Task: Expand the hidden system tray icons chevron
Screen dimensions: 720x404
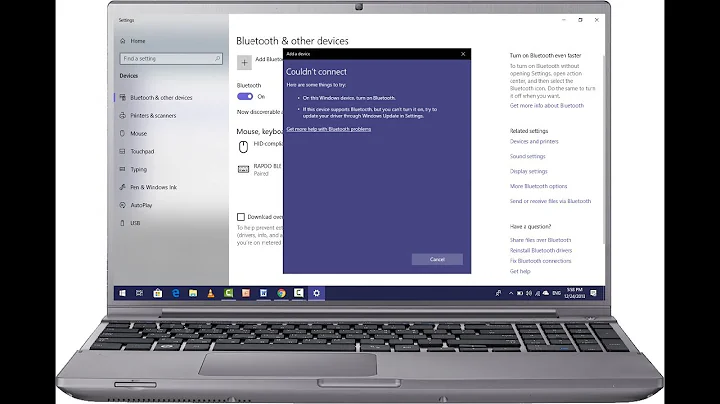Action: pyautogui.click(x=511, y=293)
